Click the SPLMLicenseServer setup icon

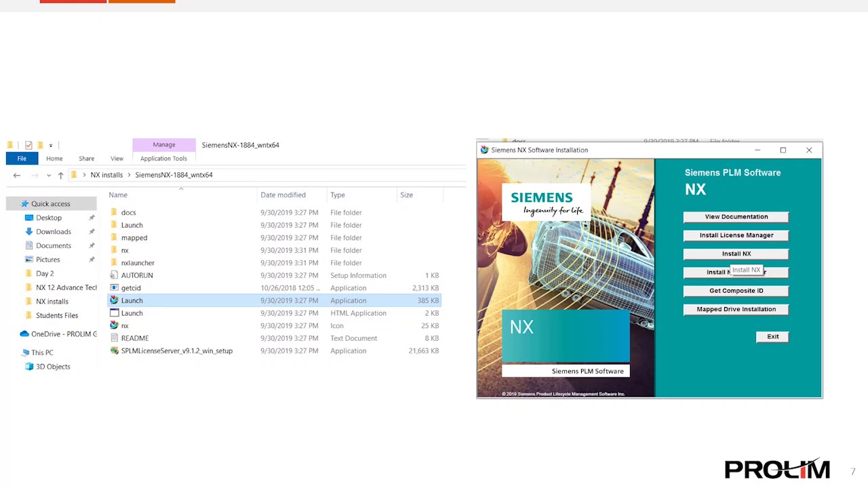point(114,350)
